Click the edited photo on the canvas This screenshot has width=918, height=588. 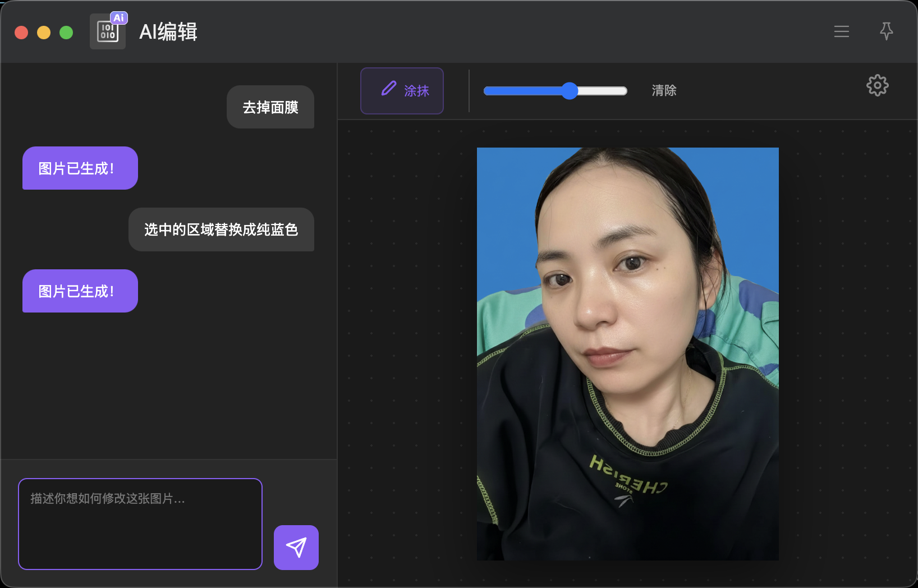pyautogui.click(x=627, y=353)
